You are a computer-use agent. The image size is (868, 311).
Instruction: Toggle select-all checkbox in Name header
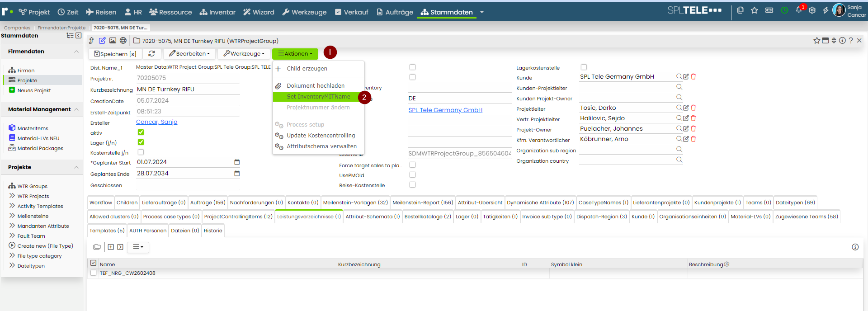(x=93, y=263)
